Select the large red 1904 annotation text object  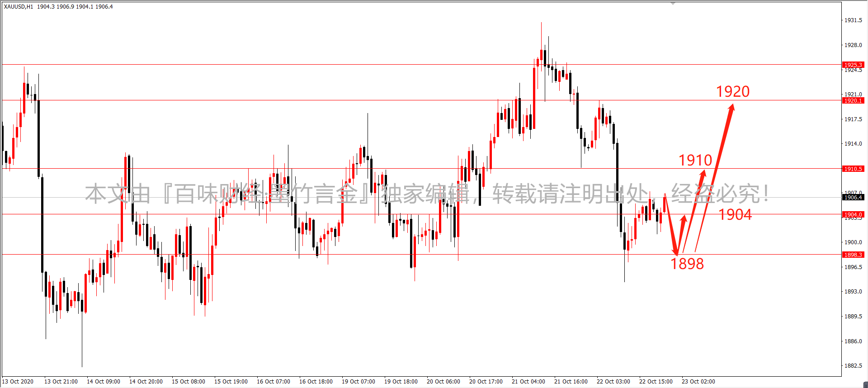pyautogui.click(x=736, y=214)
